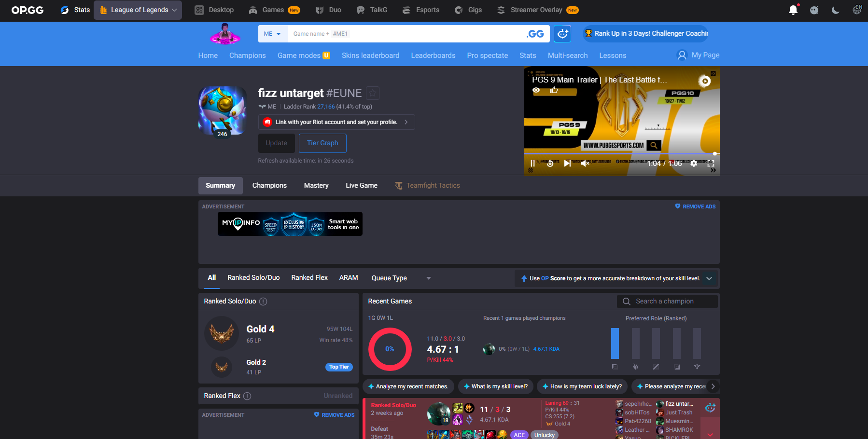Select the Top lane role icon
The height and width of the screenshot is (439, 868).
click(x=615, y=366)
